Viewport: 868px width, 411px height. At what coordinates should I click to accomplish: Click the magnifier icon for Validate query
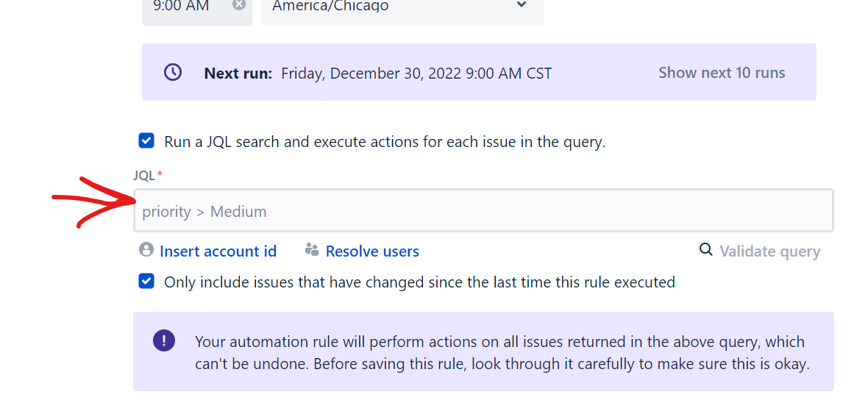tap(706, 249)
